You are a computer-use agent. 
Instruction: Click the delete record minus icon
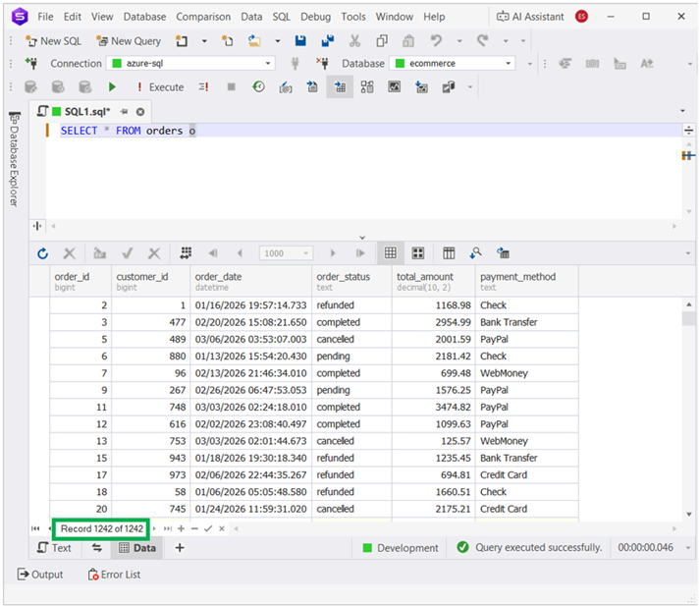pos(194,528)
